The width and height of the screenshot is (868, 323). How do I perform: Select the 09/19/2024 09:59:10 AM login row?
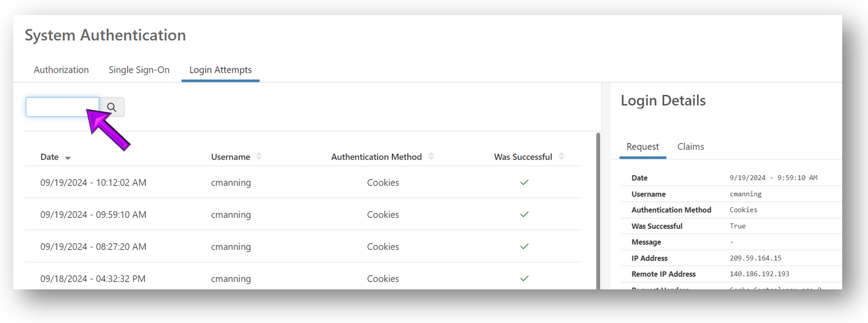93,214
